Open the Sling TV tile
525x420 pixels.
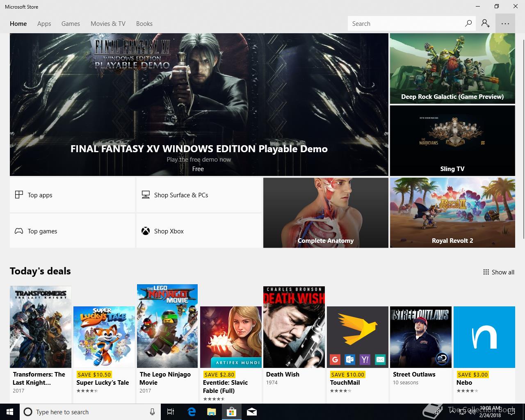click(452, 141)
